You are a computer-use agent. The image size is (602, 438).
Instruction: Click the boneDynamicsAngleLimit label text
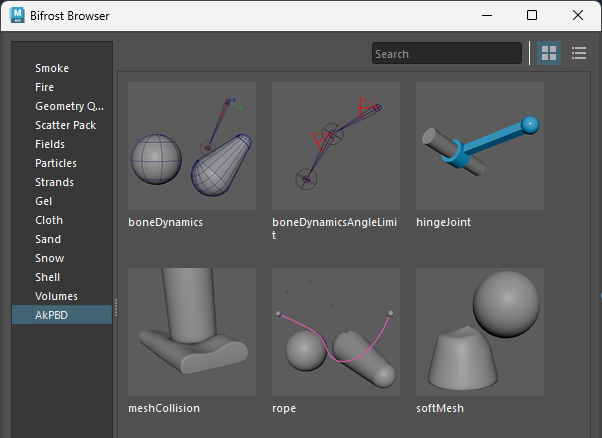[x=334, y=228]
